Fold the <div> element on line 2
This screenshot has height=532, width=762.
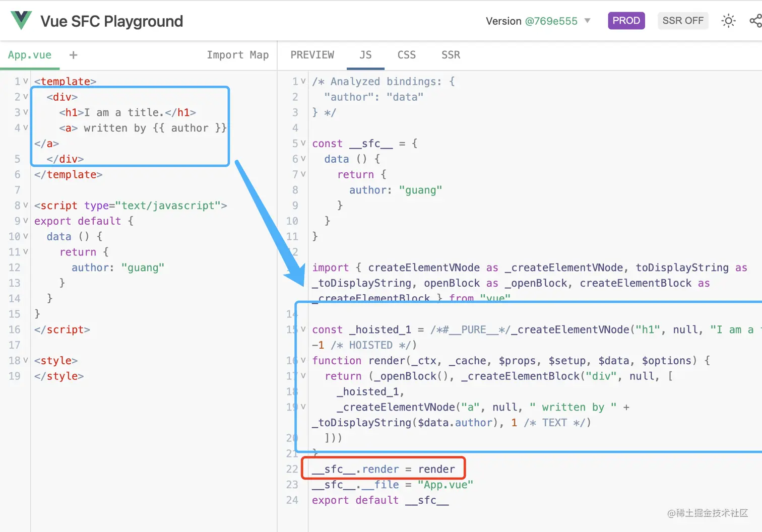click(x=25, y=97)
